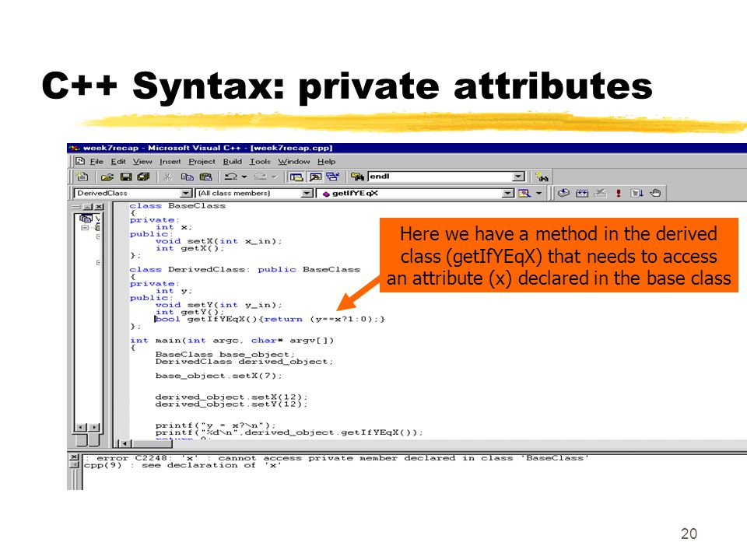Click the Find in Files icon
Screen dimensions: 747x560
pyautogui.click(x=357, y=177)
